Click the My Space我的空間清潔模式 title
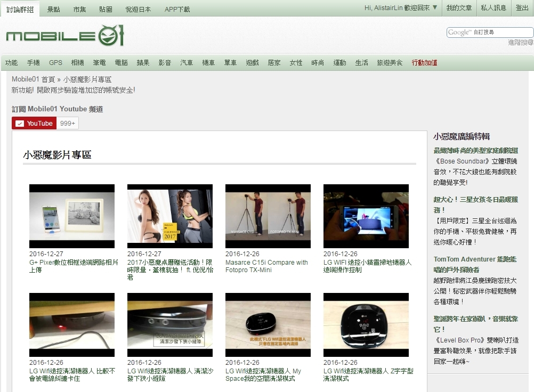The image size is (534, 392). pyautogui.click(x=263, y=374)
